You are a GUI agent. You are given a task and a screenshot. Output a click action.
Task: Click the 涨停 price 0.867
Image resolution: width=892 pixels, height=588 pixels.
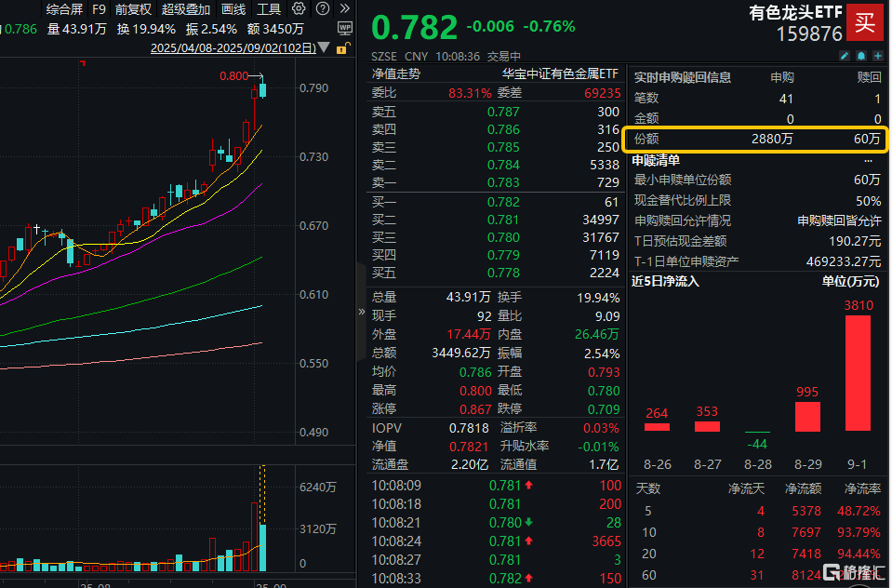tap(475, 409)
